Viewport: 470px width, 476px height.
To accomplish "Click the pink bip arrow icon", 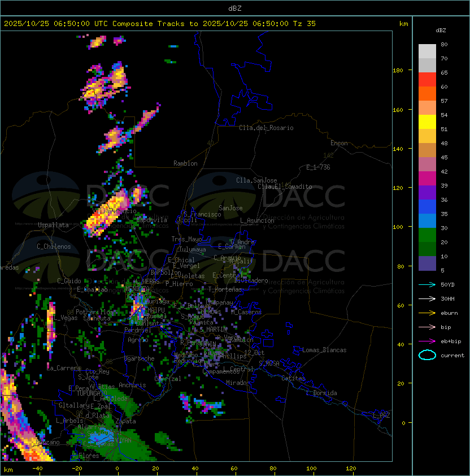I will (427, 327).
